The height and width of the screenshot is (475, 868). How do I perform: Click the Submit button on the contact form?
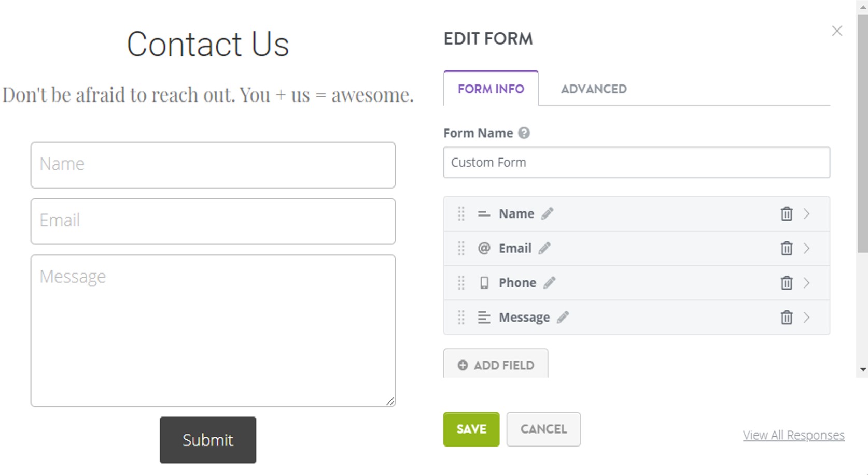(207, 440)
